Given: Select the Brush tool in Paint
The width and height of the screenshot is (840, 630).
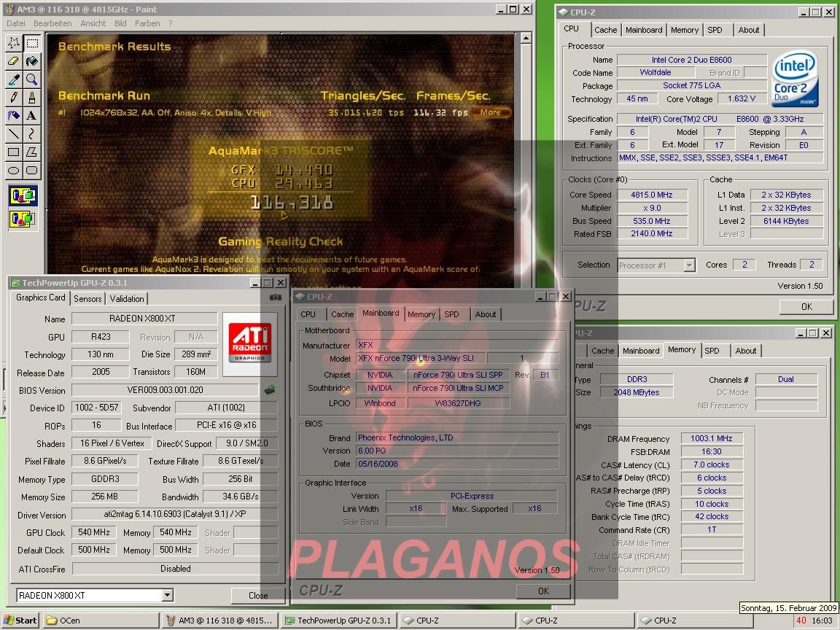Looking at the screenshot, I should (32, 98).
